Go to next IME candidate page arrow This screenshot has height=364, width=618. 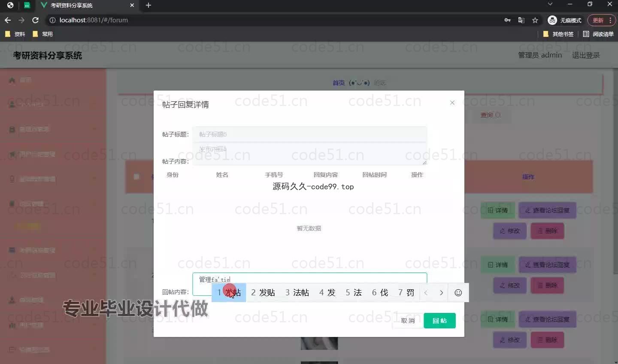click(x=441, y=293)
